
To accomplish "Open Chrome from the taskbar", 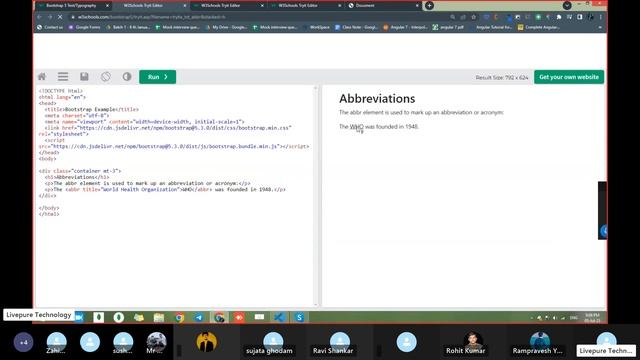I will coord(179,317).
